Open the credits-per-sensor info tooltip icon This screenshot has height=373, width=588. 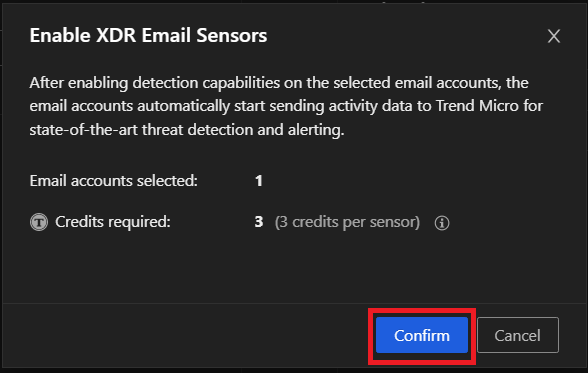442,223
